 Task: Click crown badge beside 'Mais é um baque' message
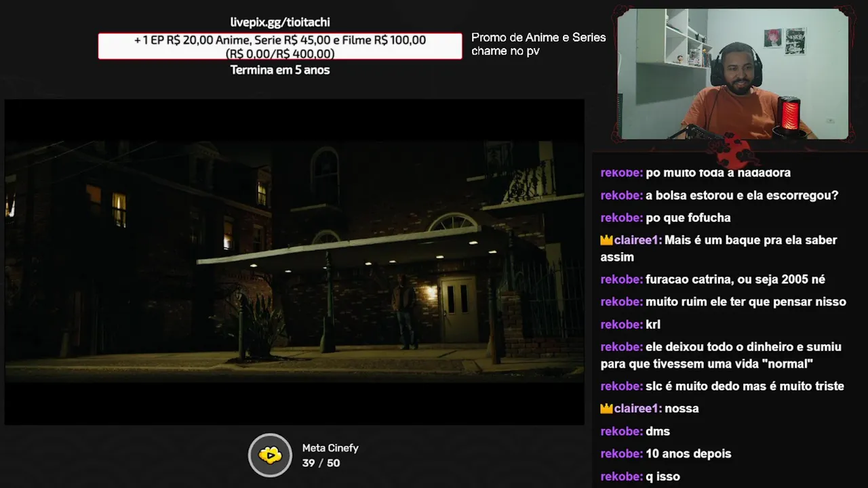[x=606, y=240]
